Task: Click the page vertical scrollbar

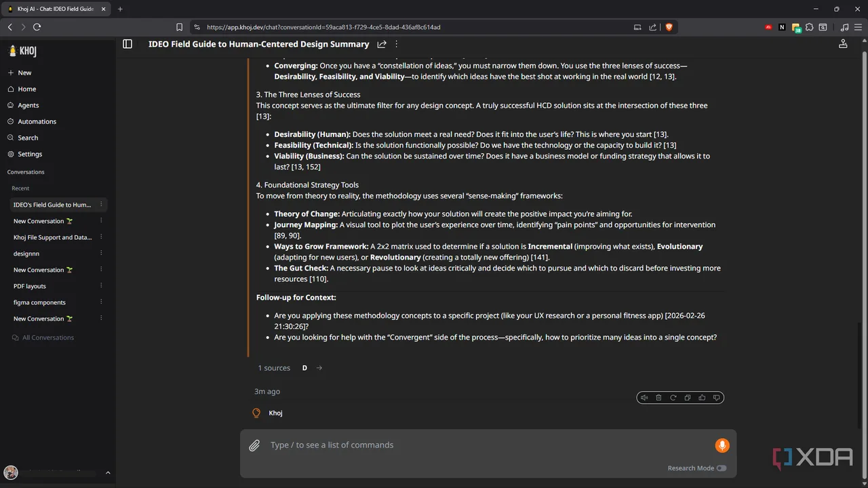Action: [x=864, y=264]
